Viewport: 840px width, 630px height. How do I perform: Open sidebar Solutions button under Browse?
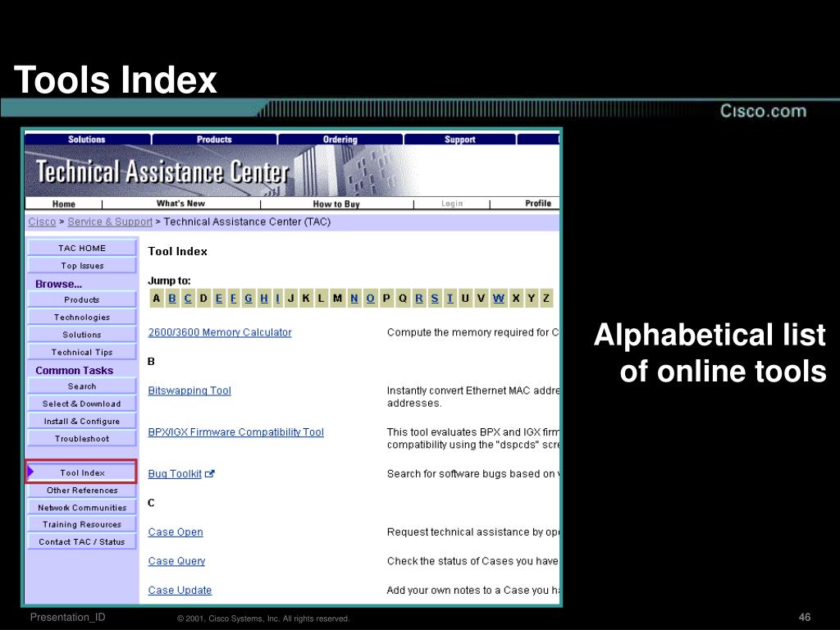(x=82, y=335)
